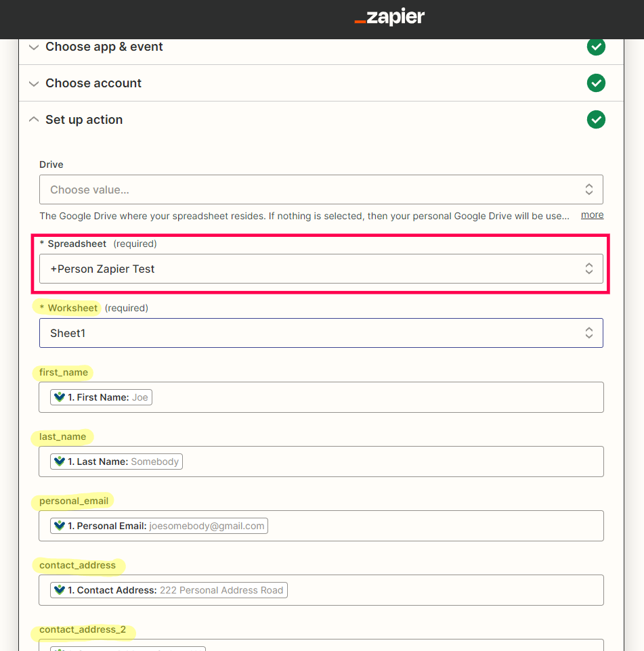Open the Spreadsheet dropdown
The height and width of the screenshot is (651, 644).
tap(321, 269)
